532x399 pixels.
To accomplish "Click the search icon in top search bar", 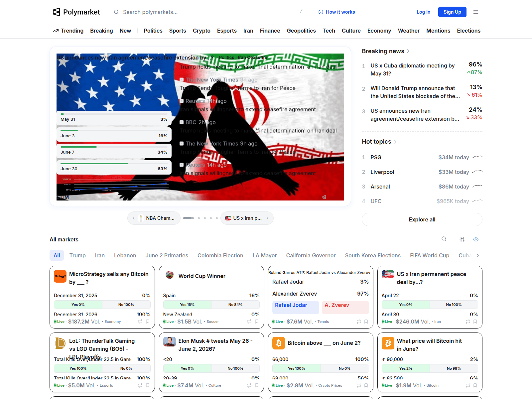I will click(x=116, y=12).
